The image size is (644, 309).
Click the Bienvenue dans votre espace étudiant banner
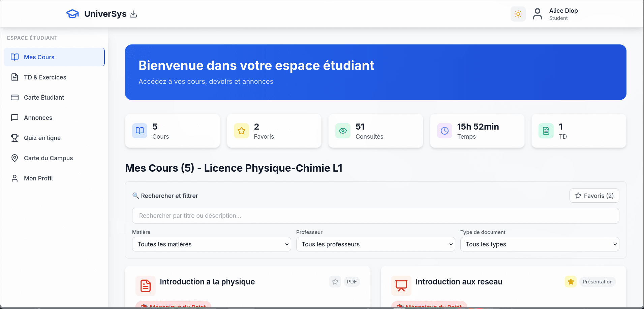[x=375, y=72]
